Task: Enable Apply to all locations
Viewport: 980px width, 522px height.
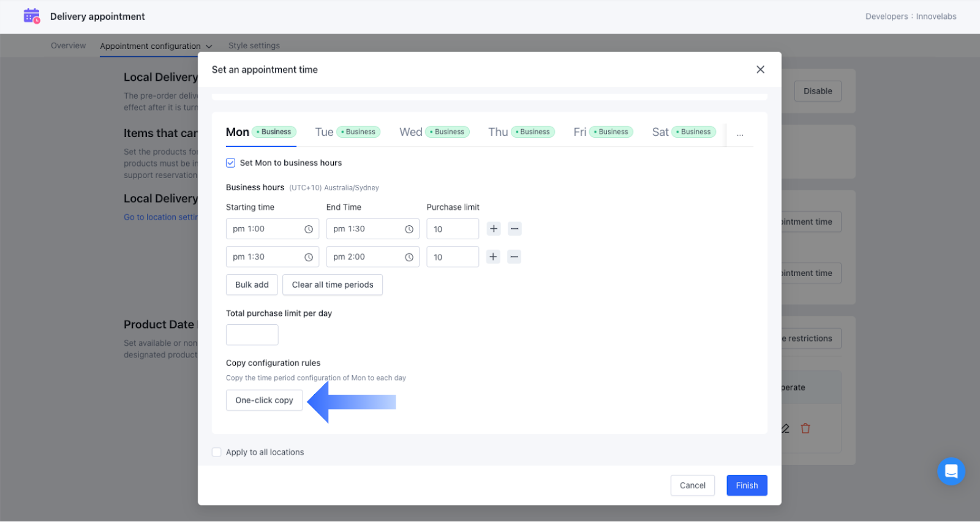Action: click(217, 452)
